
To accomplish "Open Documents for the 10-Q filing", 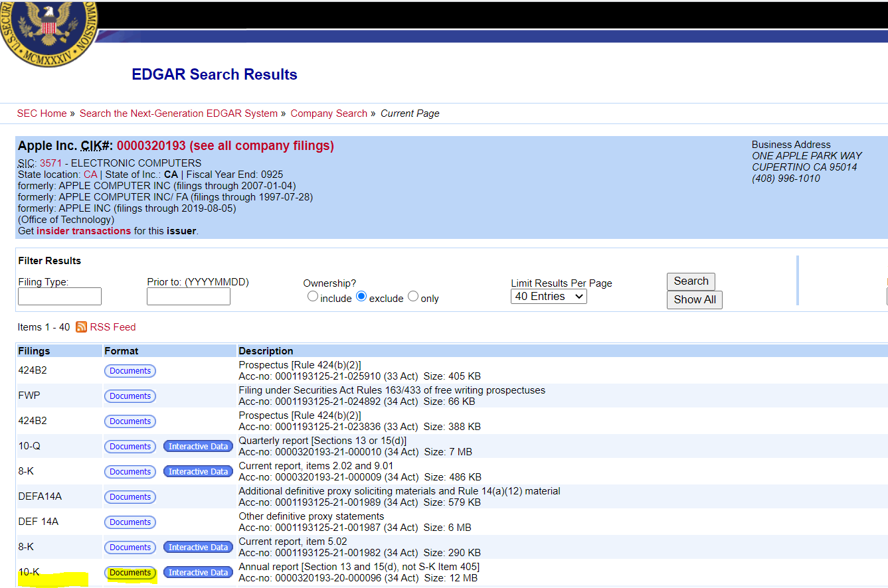I will tap(130, 447).
